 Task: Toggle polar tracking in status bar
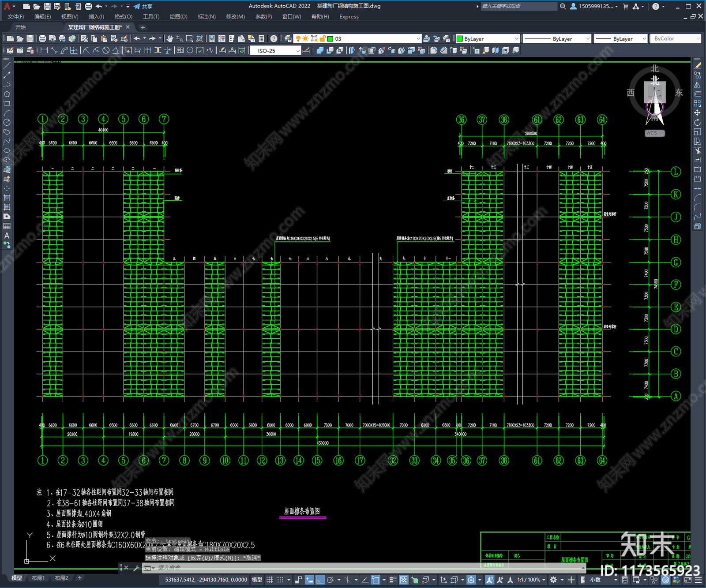click(x=330, y=580)
